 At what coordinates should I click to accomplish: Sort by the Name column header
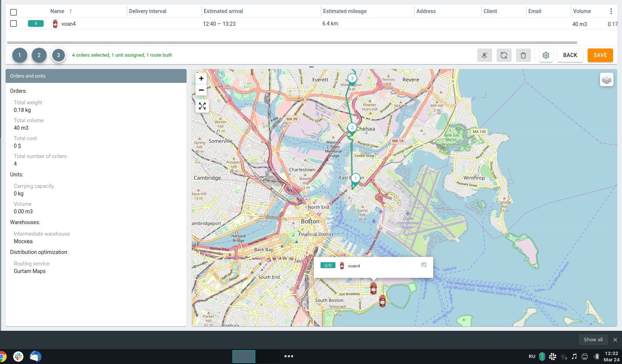point(57,11)
